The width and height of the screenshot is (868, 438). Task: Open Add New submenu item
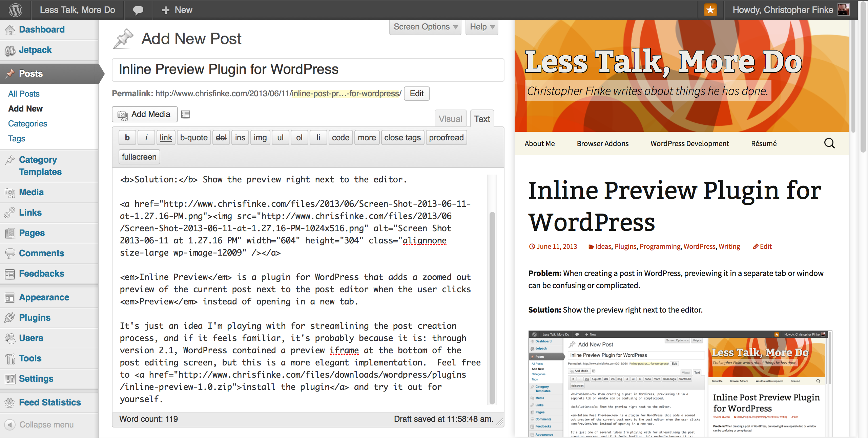tap(25, 109)
